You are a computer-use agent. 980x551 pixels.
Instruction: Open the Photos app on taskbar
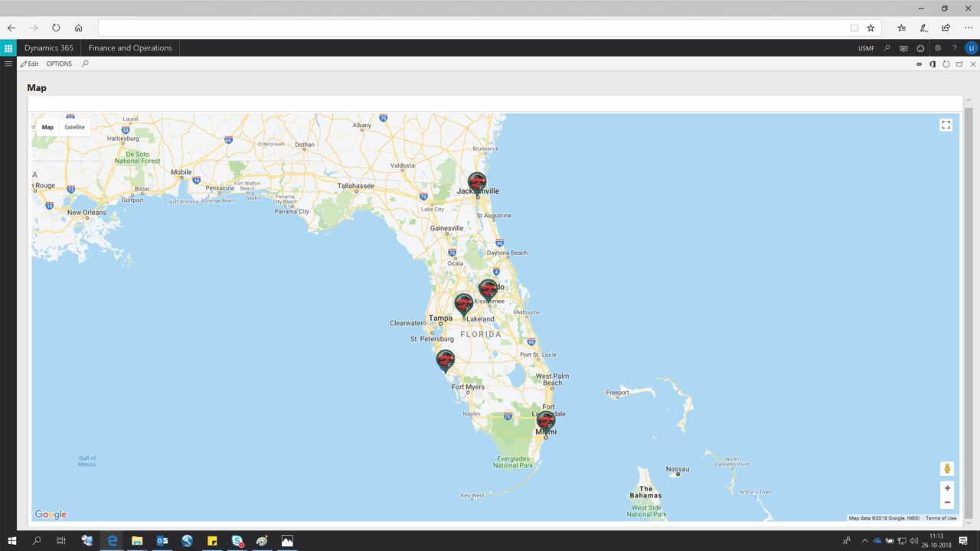pyautogui.click(x=287, y=541)
